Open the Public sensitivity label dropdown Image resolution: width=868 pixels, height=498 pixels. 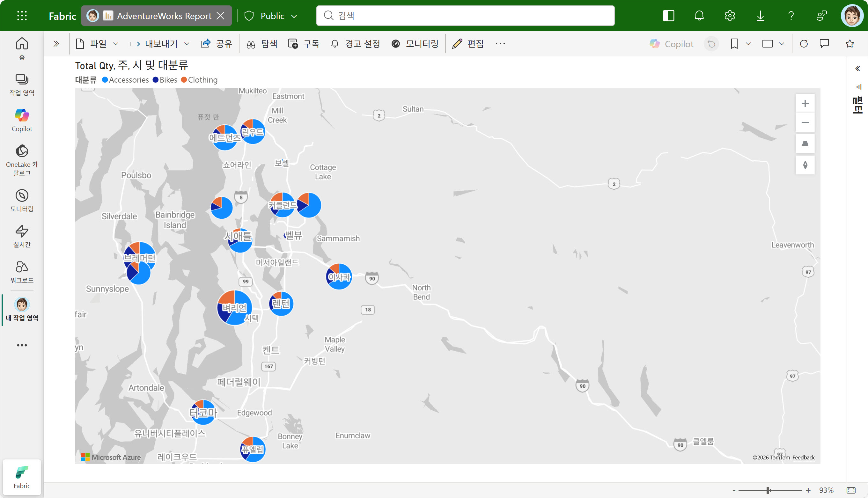(x=272, y=16)
